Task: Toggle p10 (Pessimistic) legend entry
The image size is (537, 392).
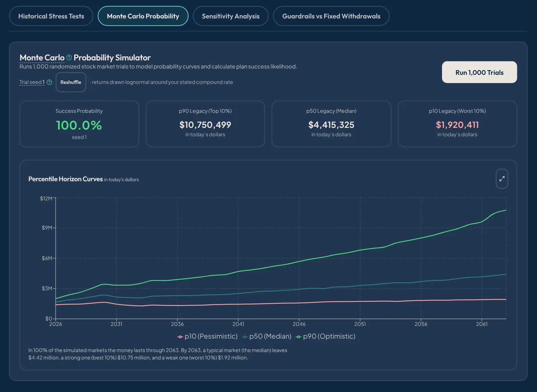Action: pos(207,336)
